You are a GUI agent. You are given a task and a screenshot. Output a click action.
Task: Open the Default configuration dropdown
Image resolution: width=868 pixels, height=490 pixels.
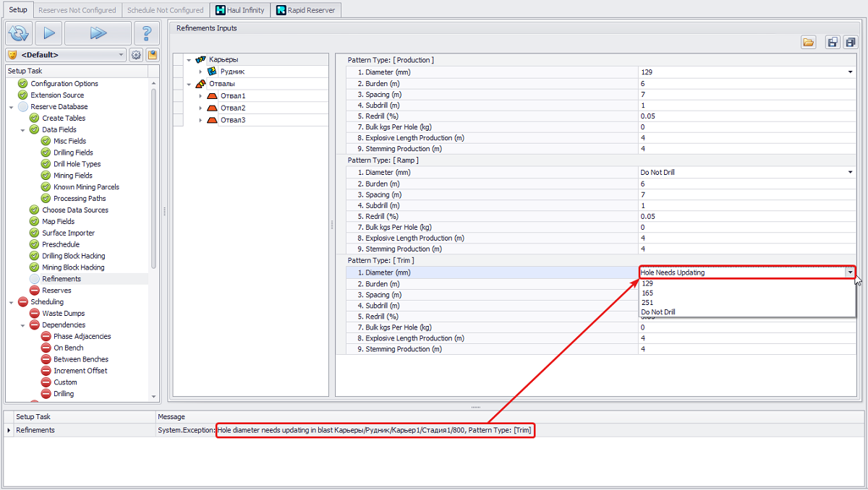[120, 55]
